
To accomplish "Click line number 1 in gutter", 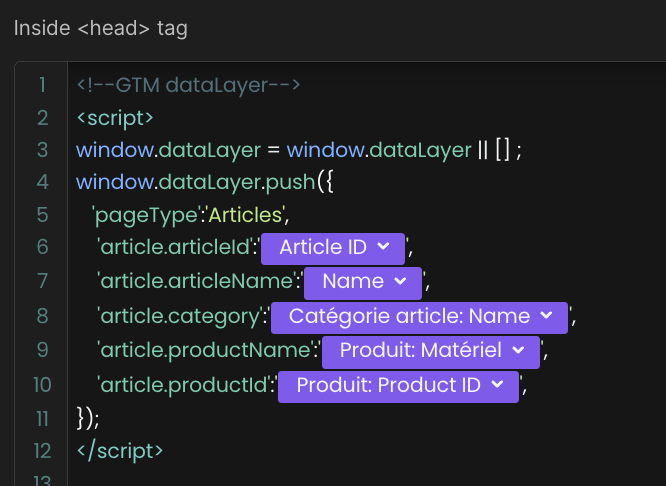I will (42, 85).
